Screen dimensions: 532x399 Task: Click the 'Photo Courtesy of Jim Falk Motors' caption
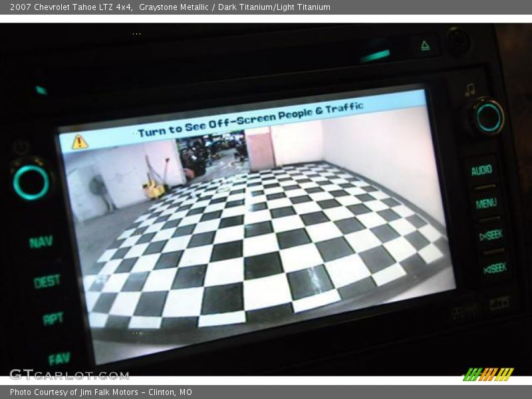(74, 392)
